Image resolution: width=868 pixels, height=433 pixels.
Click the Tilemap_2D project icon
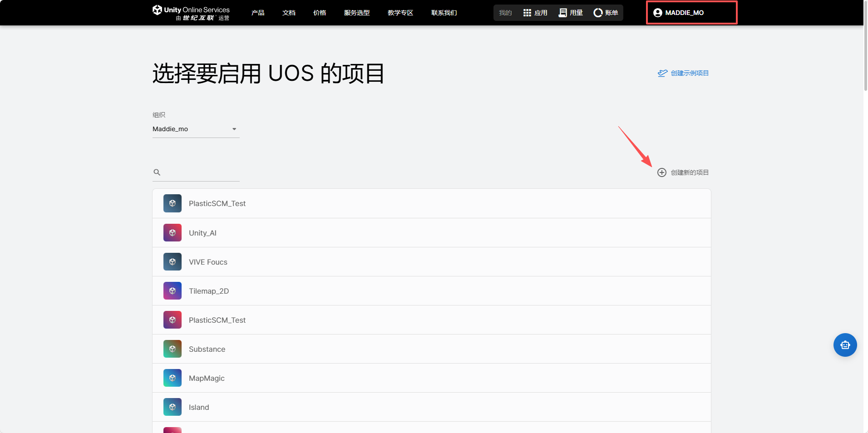(x=173, y=290)
